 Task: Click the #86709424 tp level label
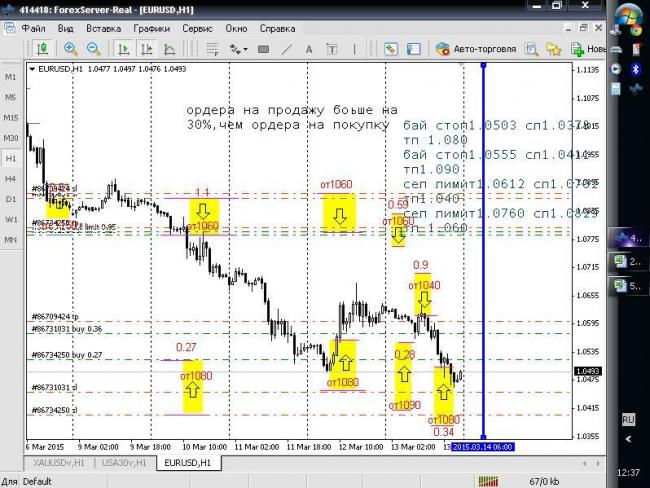coord(55,317)
